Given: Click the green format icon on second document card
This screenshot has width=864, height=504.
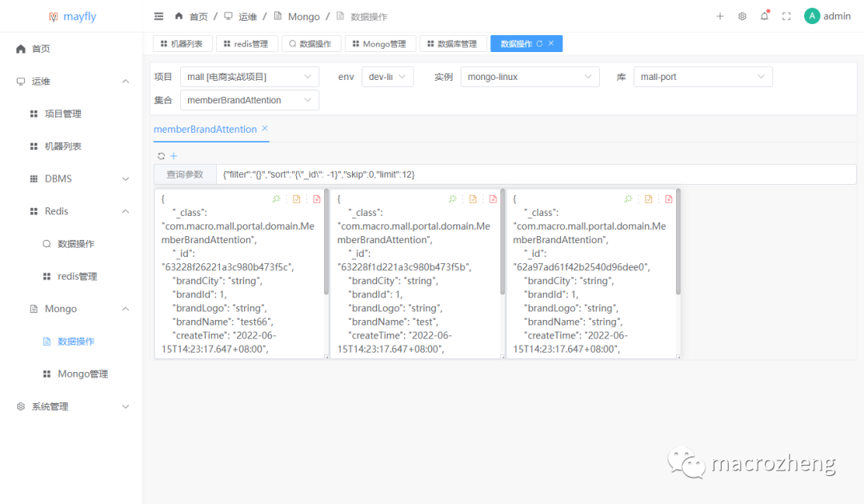Looking at the screenshot, I should point(452,198).
